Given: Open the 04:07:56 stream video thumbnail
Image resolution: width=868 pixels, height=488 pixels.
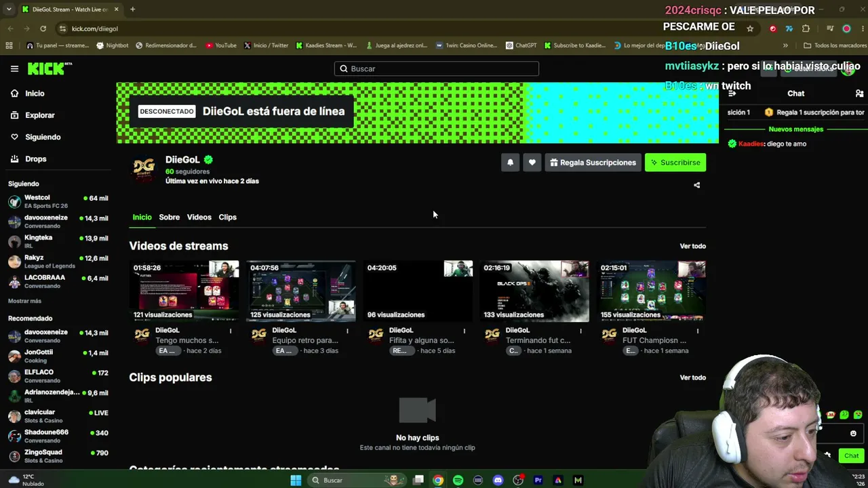Looking at the screenshot, I should tap(301, 291).
